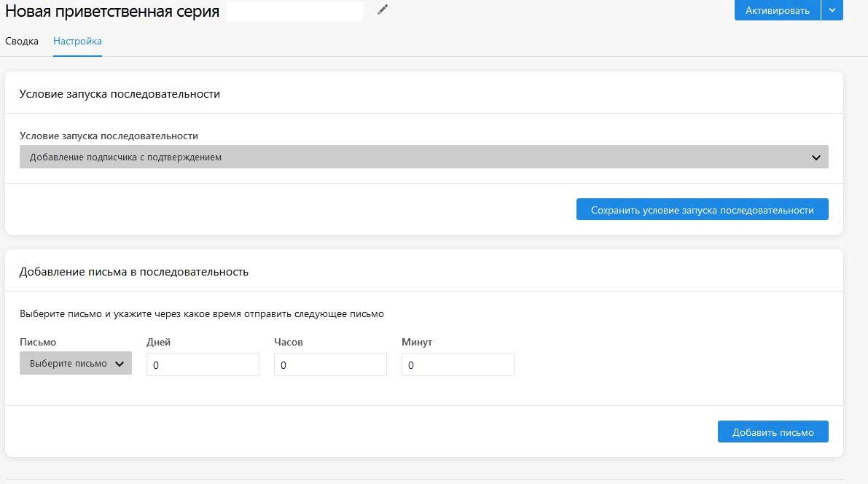Expand the Выберите письмо dropdown

pos(75,364)
